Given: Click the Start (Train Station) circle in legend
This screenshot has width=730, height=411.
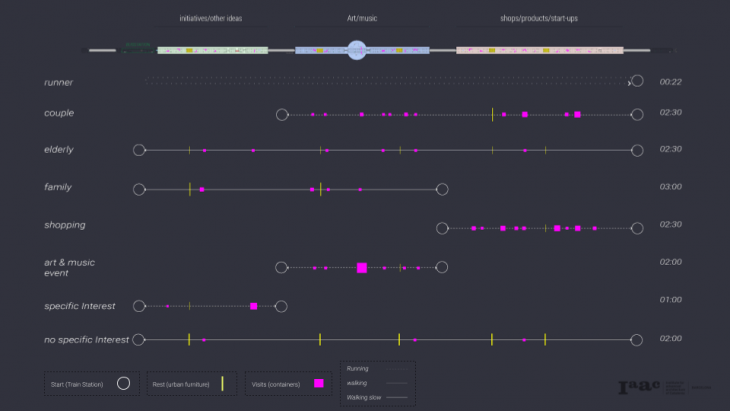Looking at the screenshot, I should (x=123, y=383).
